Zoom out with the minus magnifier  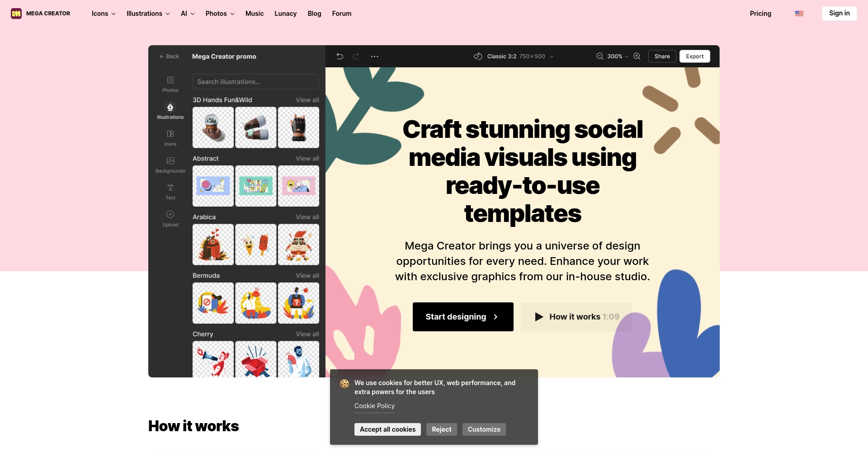(x=600, y=56)
